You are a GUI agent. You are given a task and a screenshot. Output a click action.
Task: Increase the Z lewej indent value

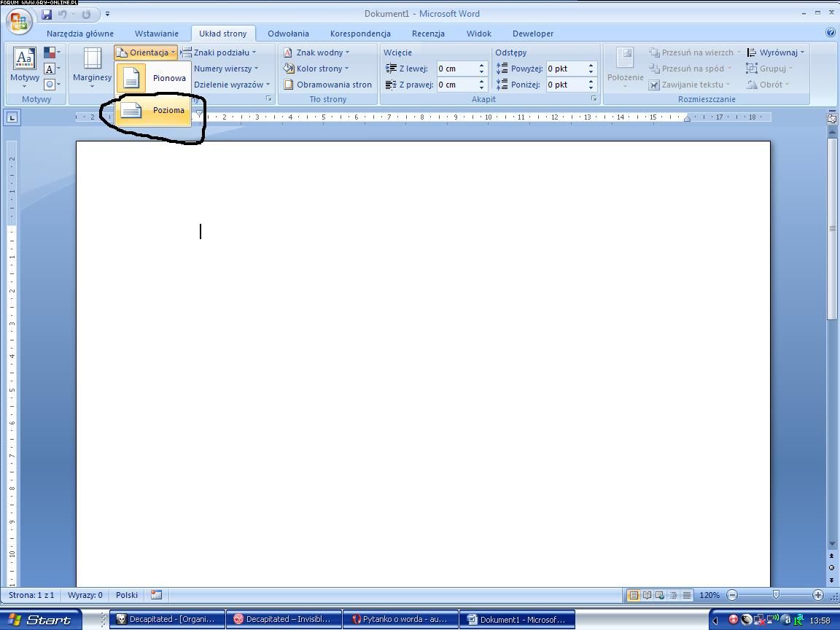pos(481,66)
